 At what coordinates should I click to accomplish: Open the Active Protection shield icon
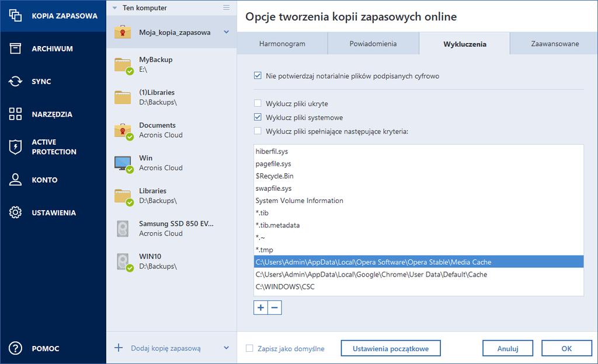(15, 146)
